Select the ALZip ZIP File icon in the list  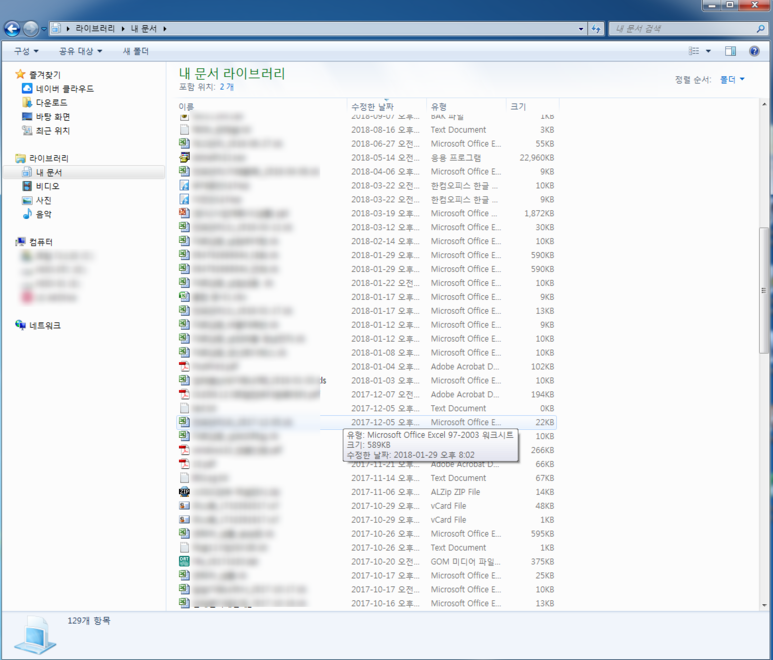pyautogui.click(x=184, y=492)
